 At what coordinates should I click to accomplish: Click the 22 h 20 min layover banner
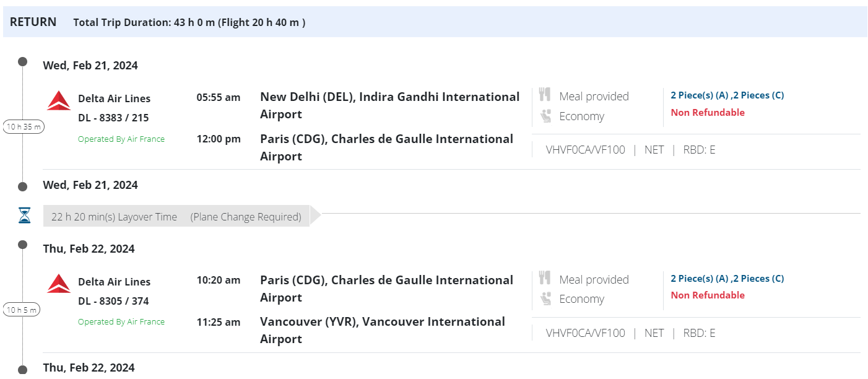coord(176,217)
